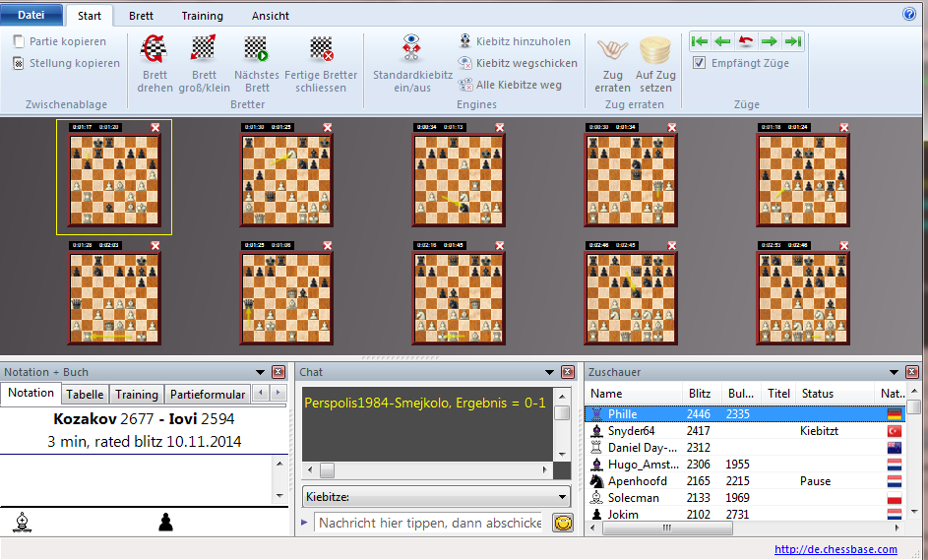Click the Brett drehen flip board icon

(155, 49)
